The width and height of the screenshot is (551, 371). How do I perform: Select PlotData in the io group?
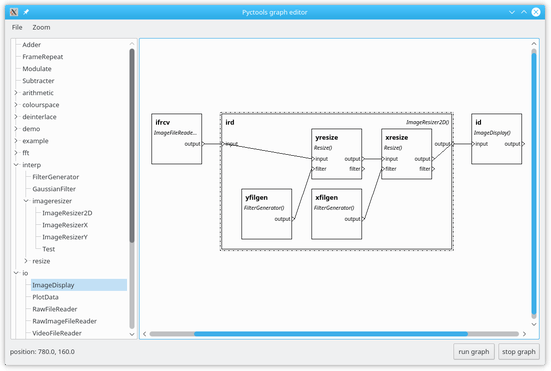pyautogui.click(x=45, y=297)
